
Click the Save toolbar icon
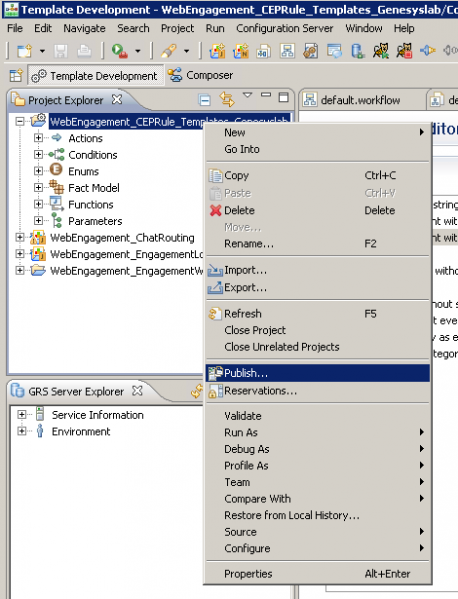click(60, 51)
